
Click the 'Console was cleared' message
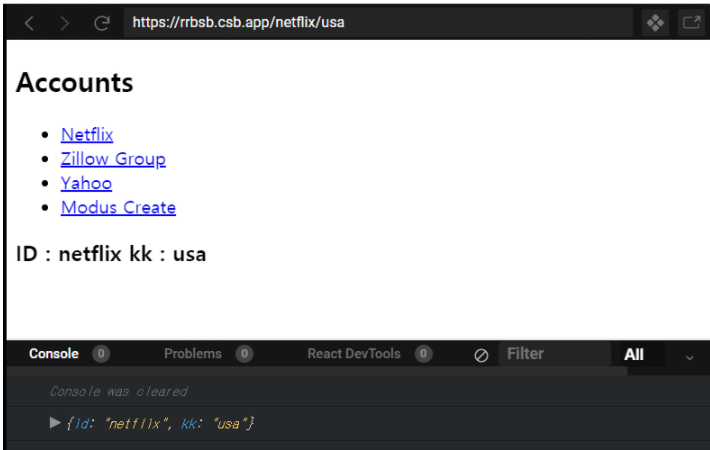click(x=119, y=391)
